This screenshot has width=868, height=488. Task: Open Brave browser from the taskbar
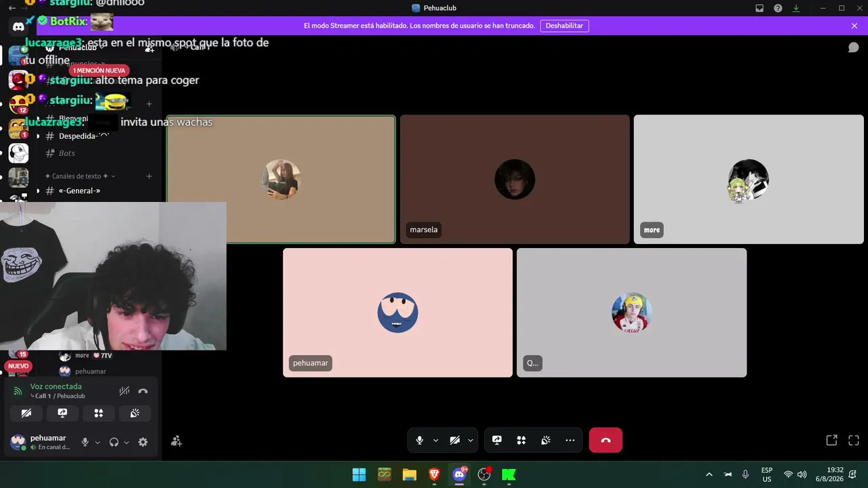pyautogui.click(x=435, y=474)
